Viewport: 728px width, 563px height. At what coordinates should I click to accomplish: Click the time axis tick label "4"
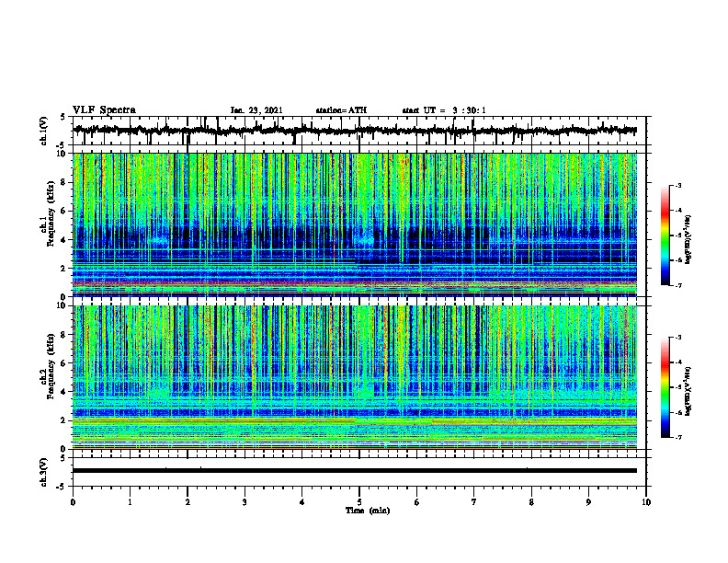(x=302, y=502)
